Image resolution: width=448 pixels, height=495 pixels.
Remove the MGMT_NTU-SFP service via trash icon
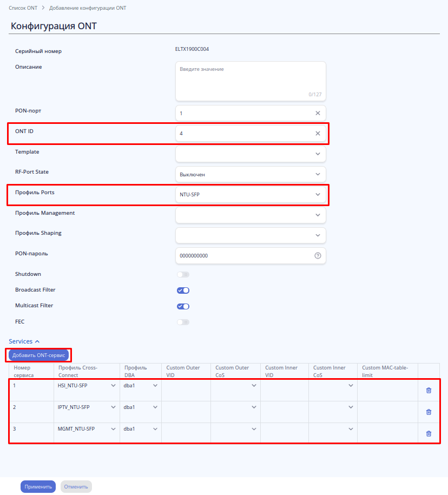429,433
